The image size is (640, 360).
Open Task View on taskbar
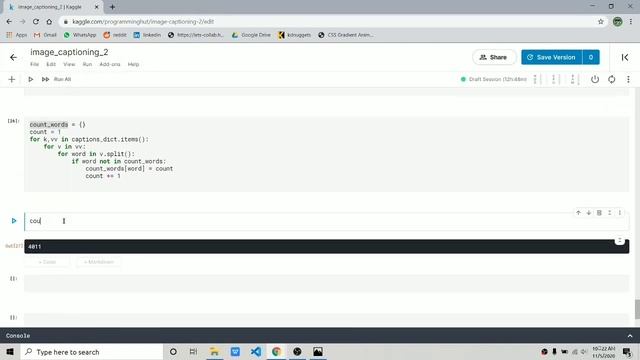193,352
